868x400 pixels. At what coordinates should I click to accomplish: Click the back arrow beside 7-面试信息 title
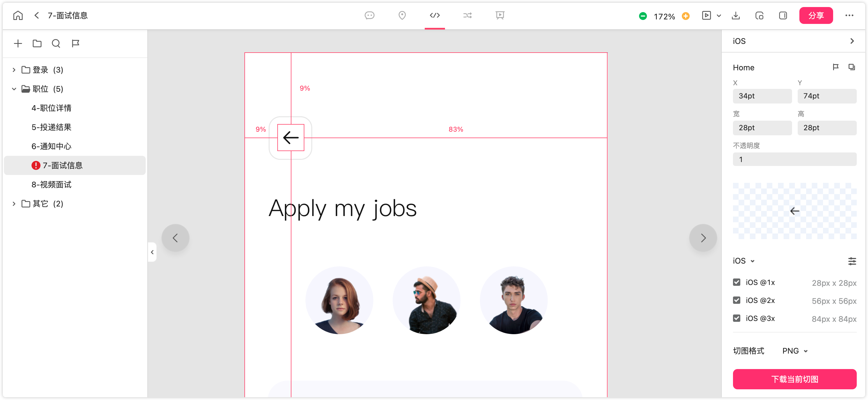[37, 15]
